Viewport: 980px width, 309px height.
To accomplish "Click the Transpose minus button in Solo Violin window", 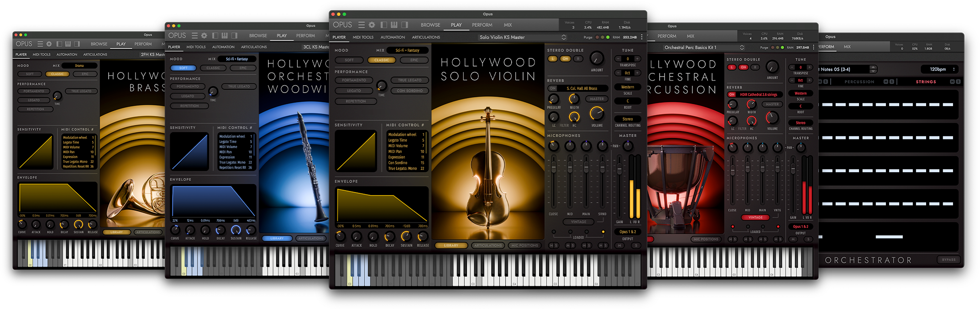I will click(618, 59).
